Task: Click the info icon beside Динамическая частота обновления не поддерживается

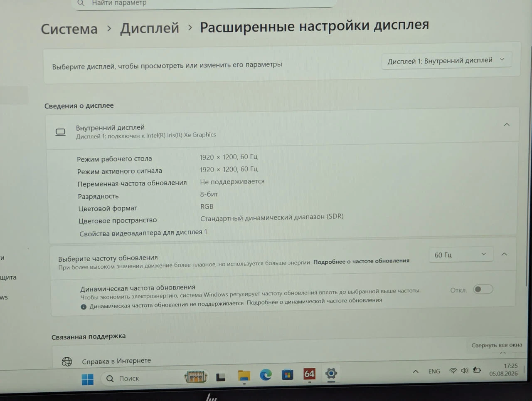Action: [x=84, y=307]
